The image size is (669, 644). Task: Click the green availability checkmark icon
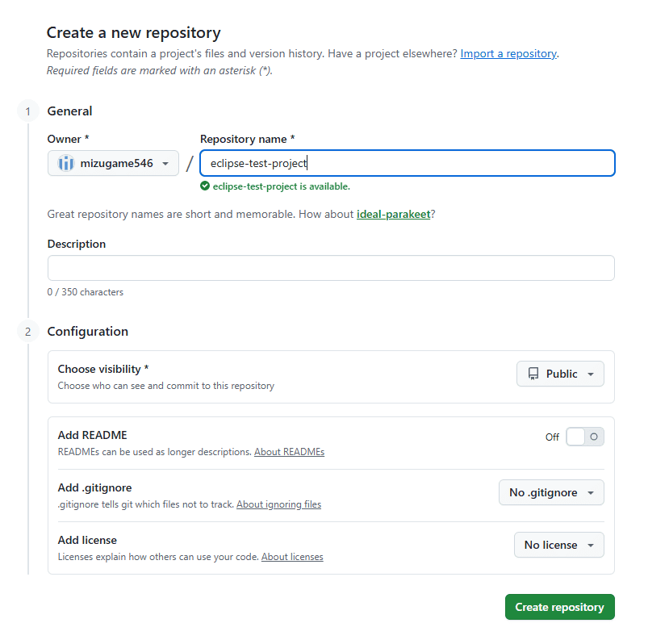click(205, 186)
